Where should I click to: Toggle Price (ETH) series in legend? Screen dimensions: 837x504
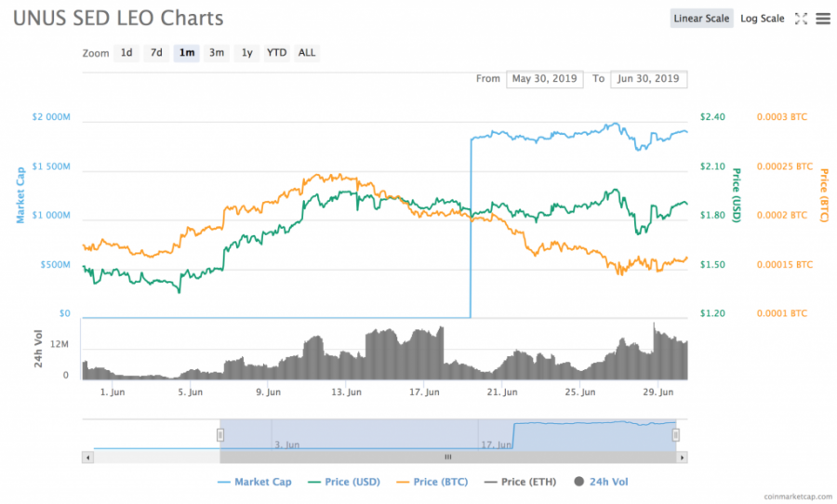click(x=521, y=482)
